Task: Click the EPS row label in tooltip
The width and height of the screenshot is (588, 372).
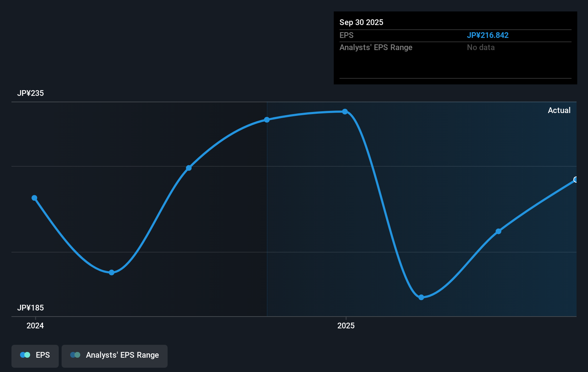Action: click(346, 35)
